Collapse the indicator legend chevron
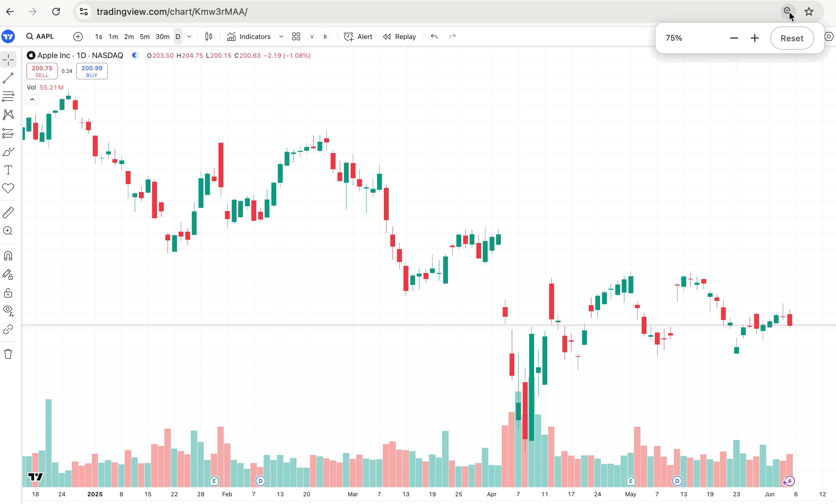836x504 pixels. [32, 99]
